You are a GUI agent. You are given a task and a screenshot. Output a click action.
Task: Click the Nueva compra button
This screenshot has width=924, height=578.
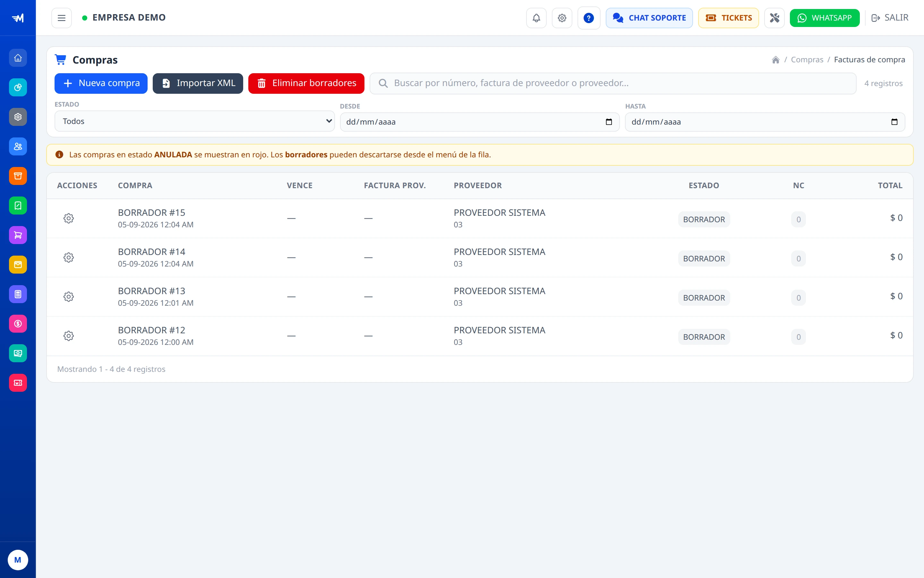101,83
